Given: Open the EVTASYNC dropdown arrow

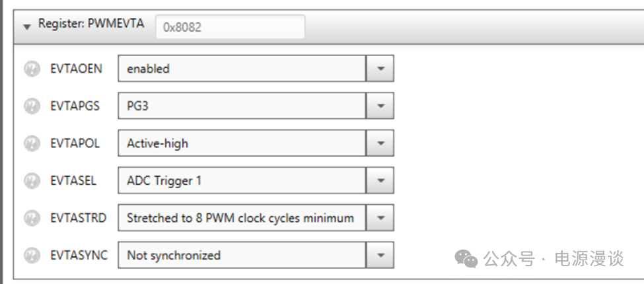Looking at the screenshot, I should pyautogui.click(x=380, y=256).
